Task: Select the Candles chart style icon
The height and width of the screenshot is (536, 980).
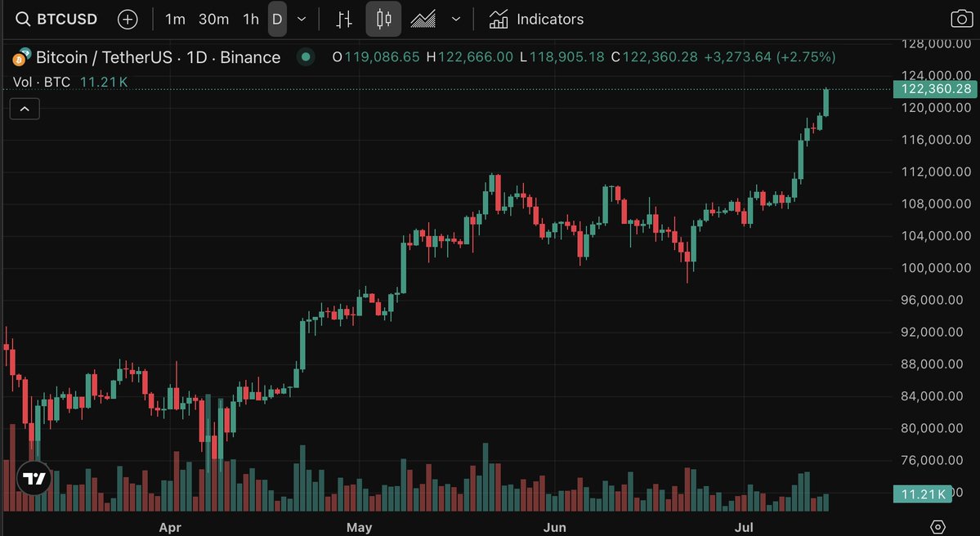Action: [383, 20]
